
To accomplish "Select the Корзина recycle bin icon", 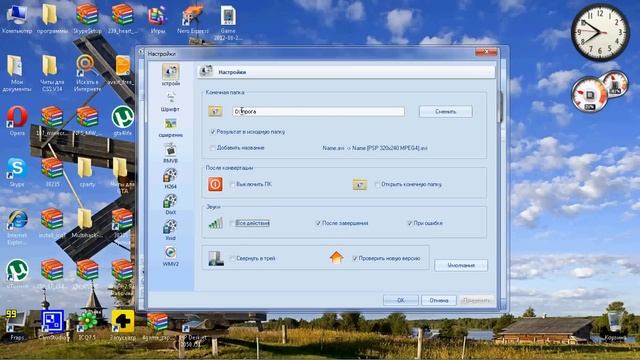I will click(x=615, y=325).
